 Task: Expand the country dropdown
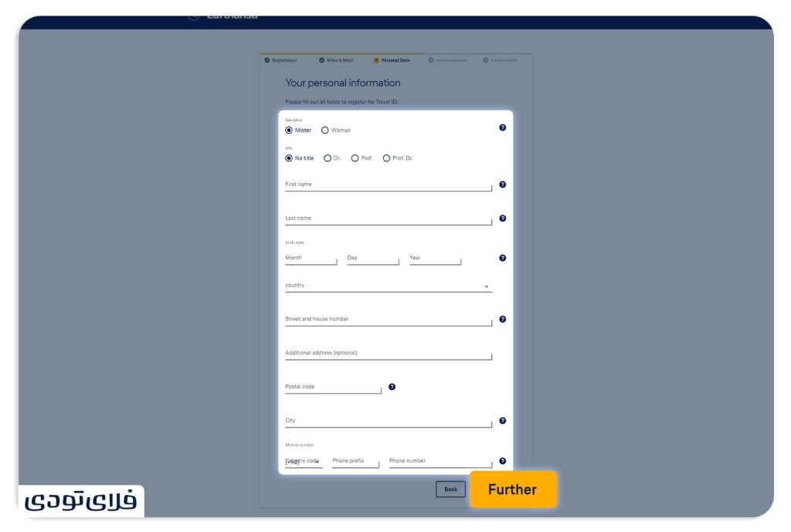coord(388,286)
